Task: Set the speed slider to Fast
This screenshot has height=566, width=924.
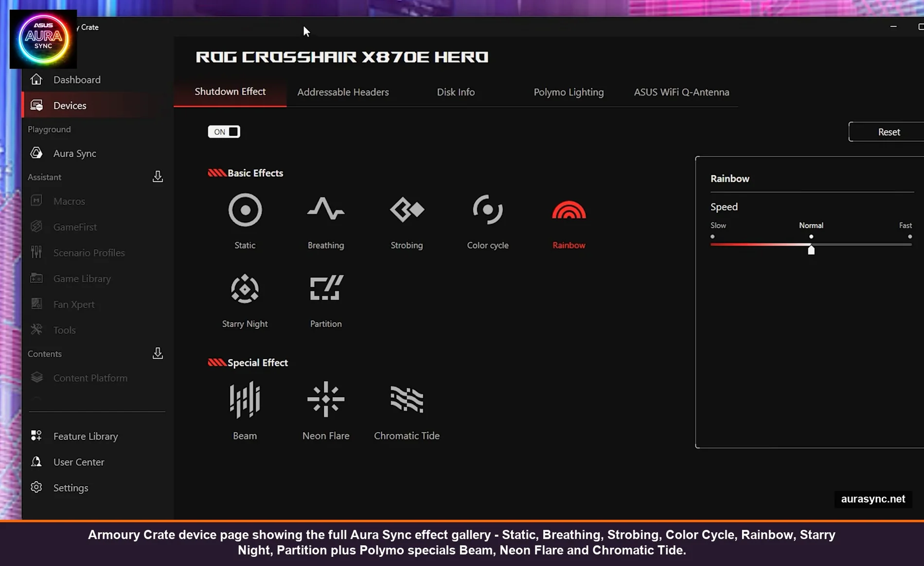Action: [x=909, y=244]
